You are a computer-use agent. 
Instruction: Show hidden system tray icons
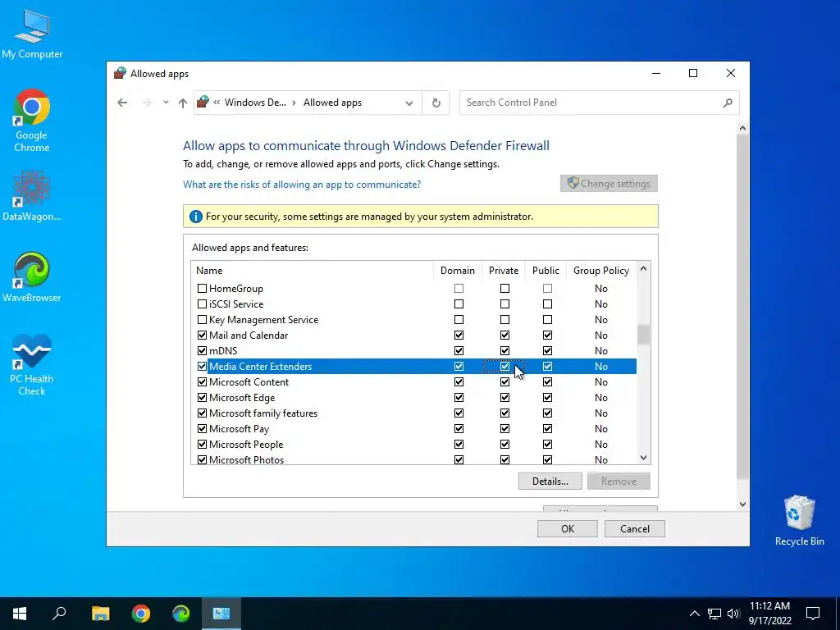coord(694,614)
